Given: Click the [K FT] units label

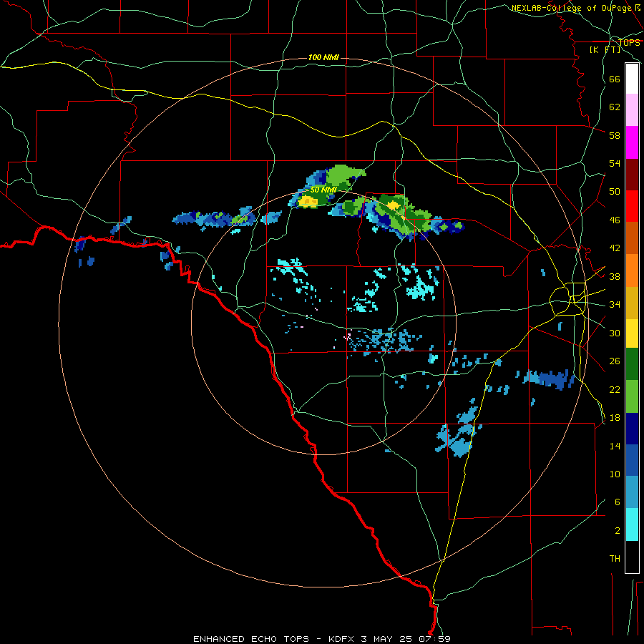Looking at the screenshot, I should [605, 49].
